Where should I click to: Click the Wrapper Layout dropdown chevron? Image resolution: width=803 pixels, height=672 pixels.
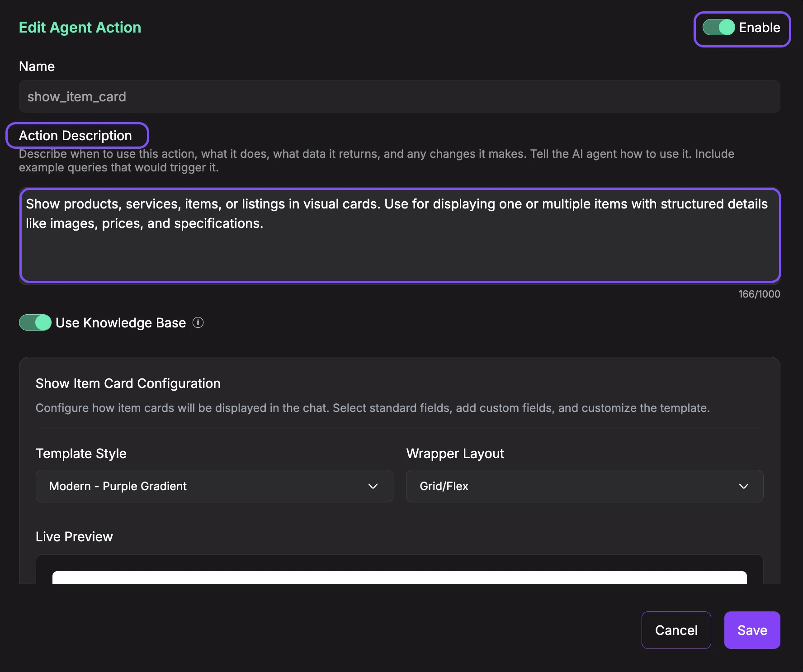coord(743,486)
